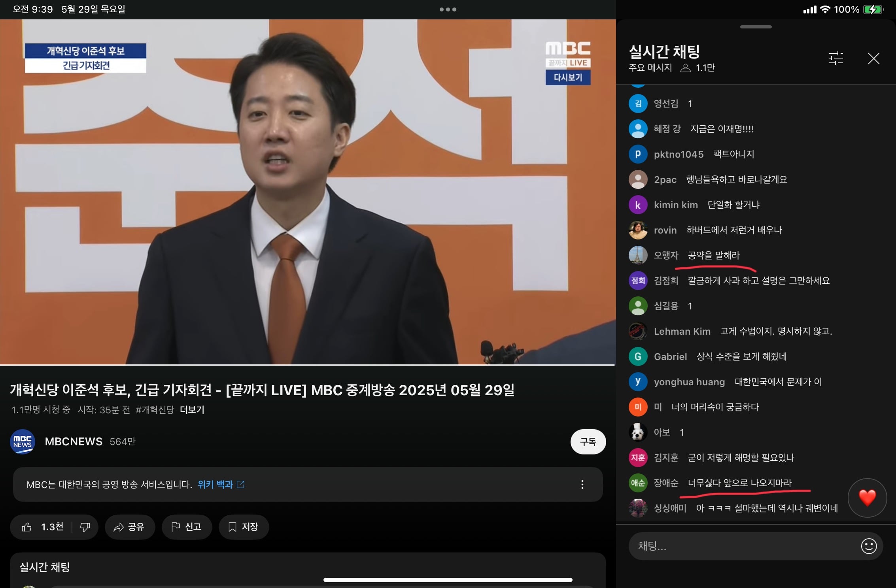The height and width of the screenshot is (588, 896).
Task: Click the chat message input field
Action: [756, 546]
